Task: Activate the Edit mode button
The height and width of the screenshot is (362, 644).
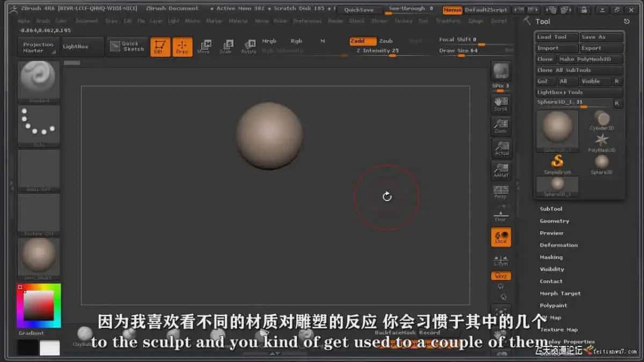Action: [x=160, y=47]
